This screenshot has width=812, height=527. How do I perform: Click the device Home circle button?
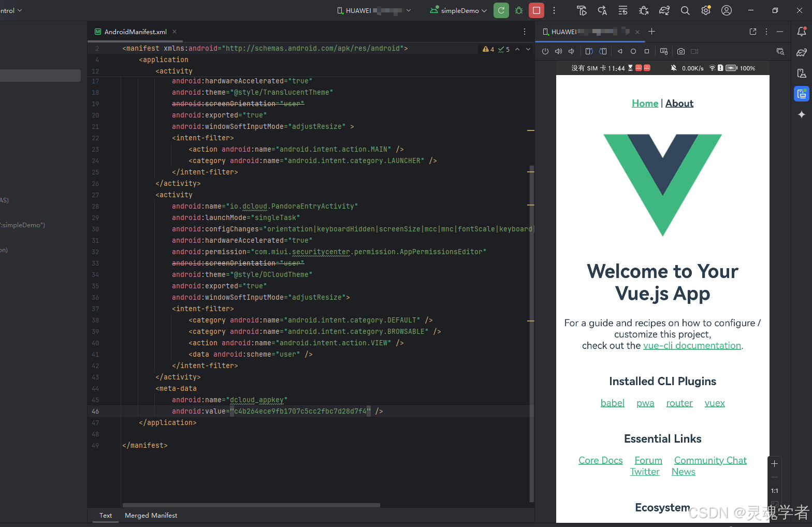click(x=633, y=51)
